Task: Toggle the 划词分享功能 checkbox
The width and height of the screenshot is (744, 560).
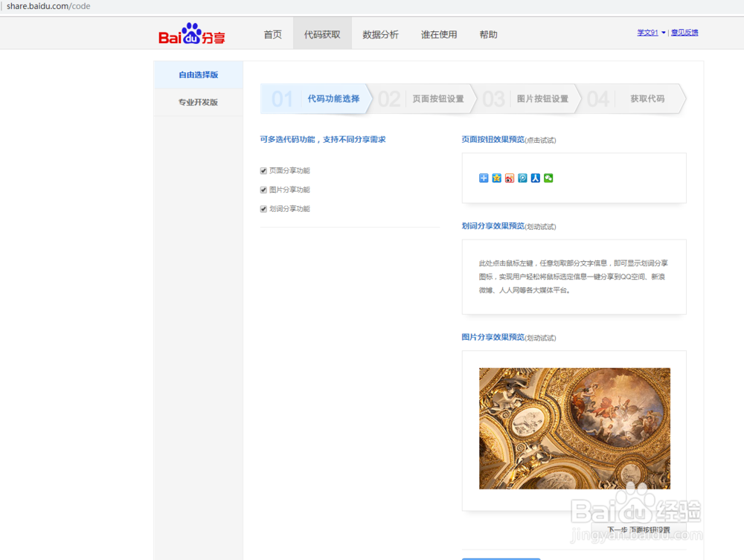Action: pyautogui.click(x=263, y=208)
